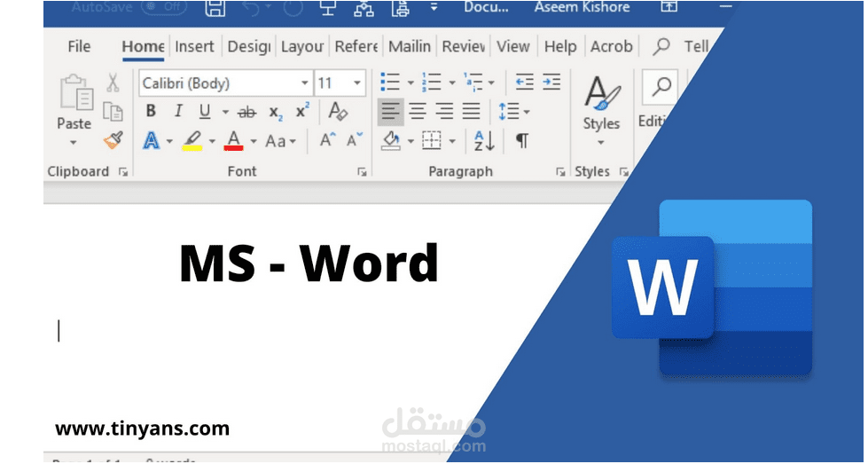Toggle Show/Hide paragraph marks
This screenshot has width=868, height=464.
[522, 141]
